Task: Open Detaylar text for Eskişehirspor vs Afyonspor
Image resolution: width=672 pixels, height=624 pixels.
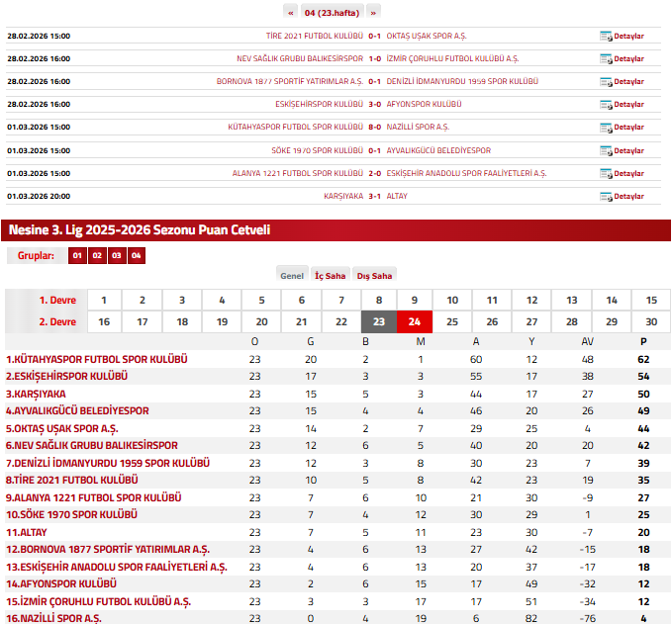Action: (628, 105)
